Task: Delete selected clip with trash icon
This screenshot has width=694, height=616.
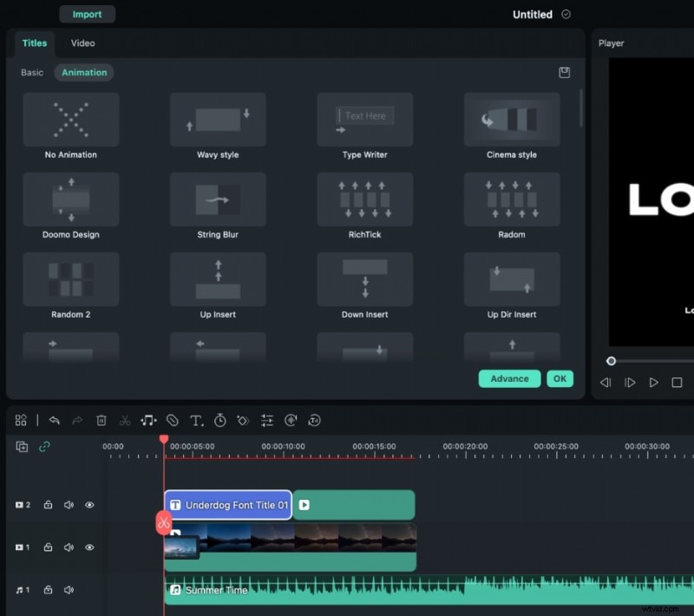Action: (101, 420)
